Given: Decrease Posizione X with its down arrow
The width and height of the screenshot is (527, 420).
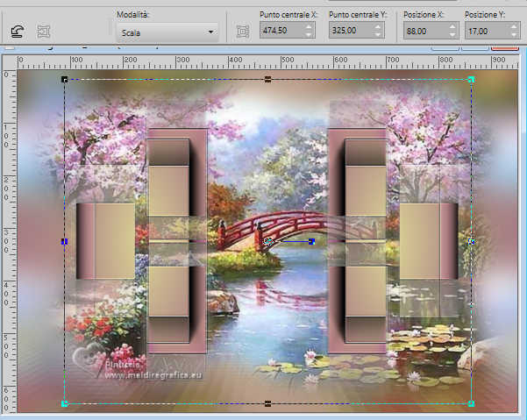Looking at the screenshot, I should [452, 35].
